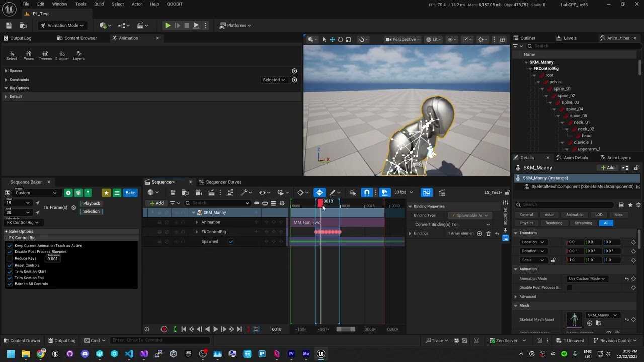Add a binding with plus icon

(x=479, y=233)
